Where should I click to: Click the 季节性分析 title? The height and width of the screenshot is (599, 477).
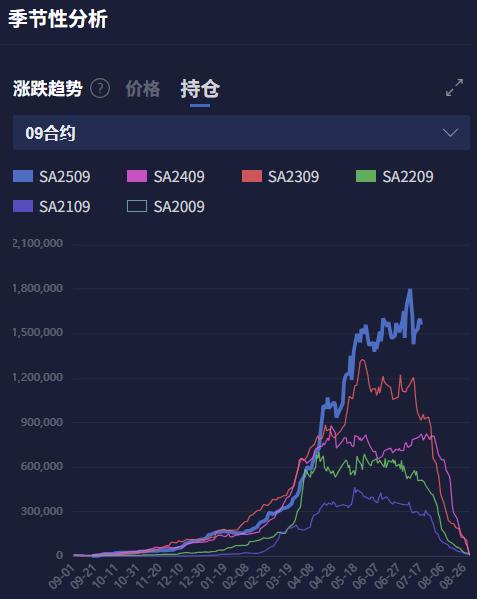point(58,19)
